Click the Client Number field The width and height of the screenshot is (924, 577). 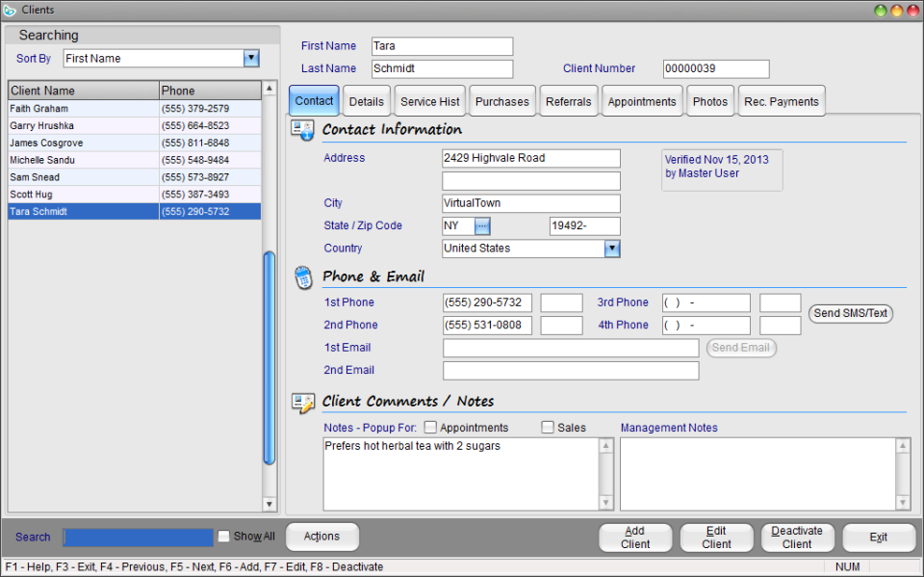coord(715,68)
